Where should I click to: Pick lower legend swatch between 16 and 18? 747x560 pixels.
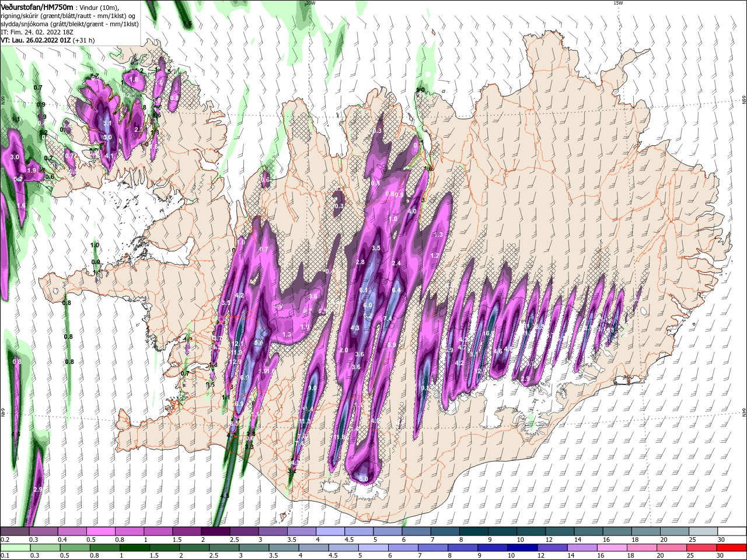(611, 548)
